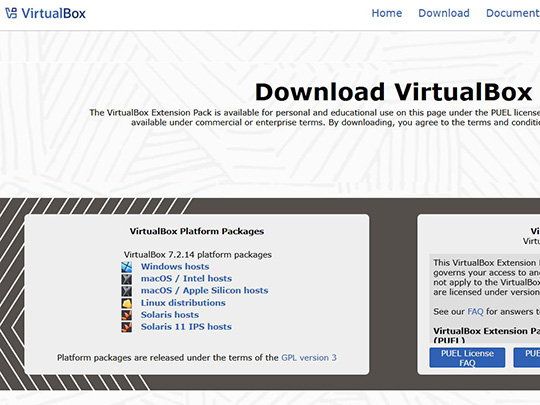Image resolution: width=540 pixels, height=405 pixels.
Task: Go to VirtualBox site title link
Action: pos(53,13)
